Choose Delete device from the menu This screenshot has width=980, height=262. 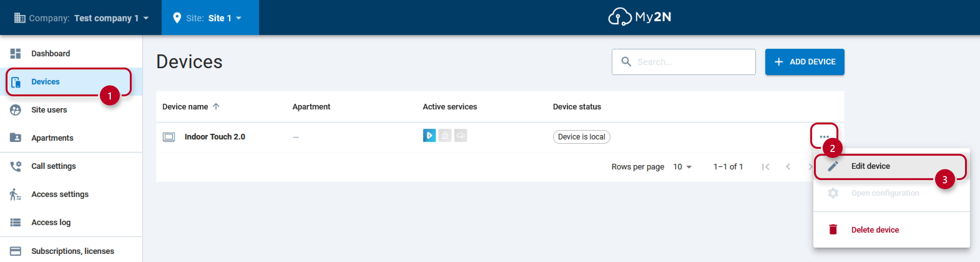(891, 230)
